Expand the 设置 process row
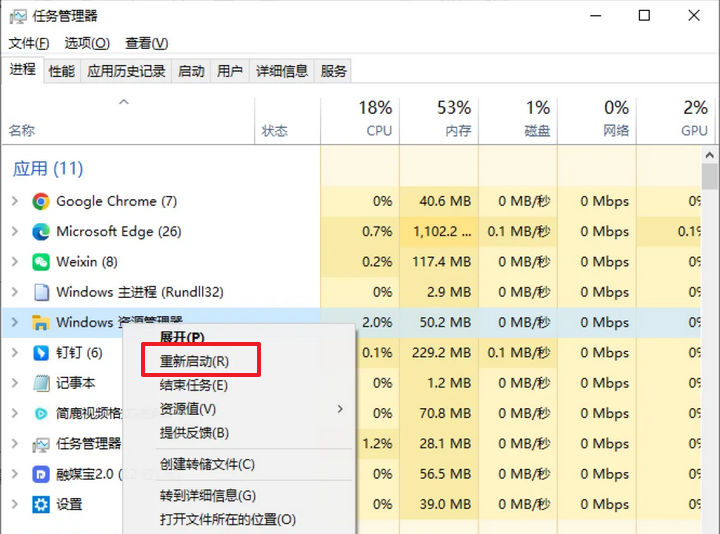 pyautogui.click(x=15, y=504)
